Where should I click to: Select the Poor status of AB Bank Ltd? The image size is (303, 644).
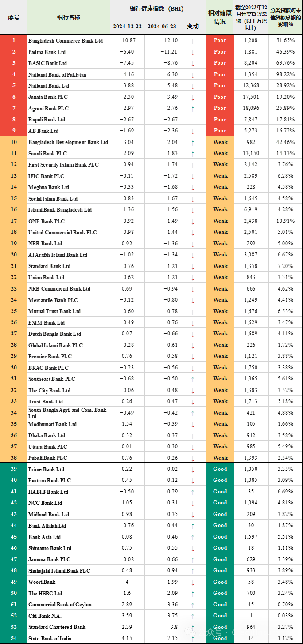click(220, 131)
